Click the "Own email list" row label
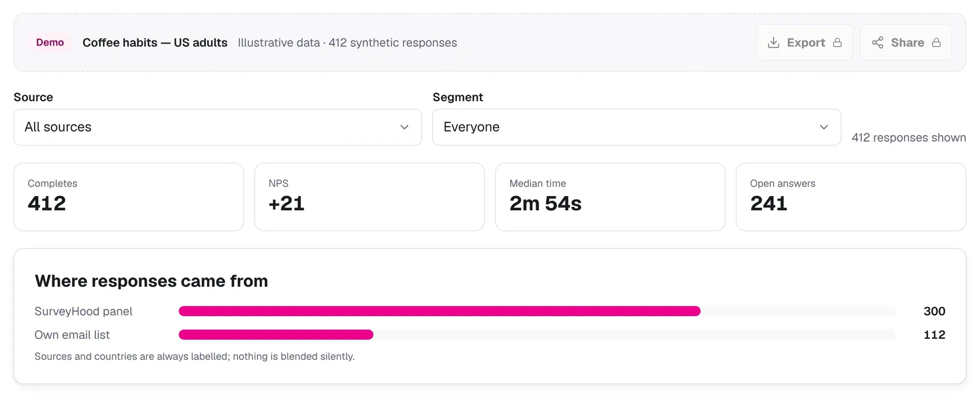This screenshot has height=398, width=980. coord(72,335)
